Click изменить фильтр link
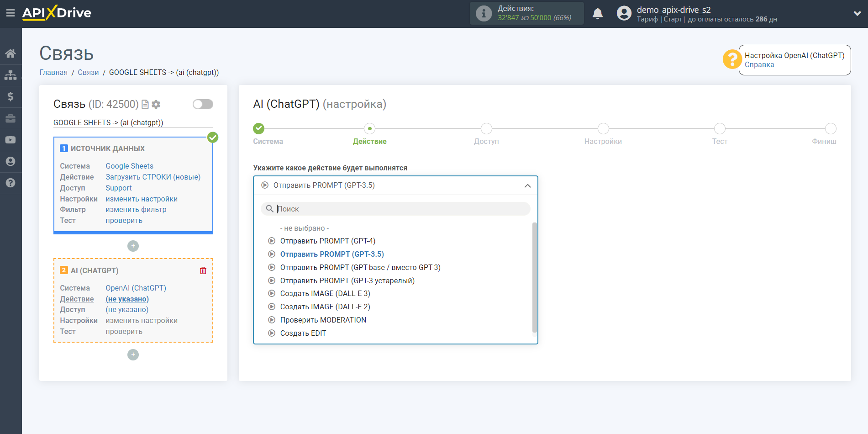 tap(136, 210)
